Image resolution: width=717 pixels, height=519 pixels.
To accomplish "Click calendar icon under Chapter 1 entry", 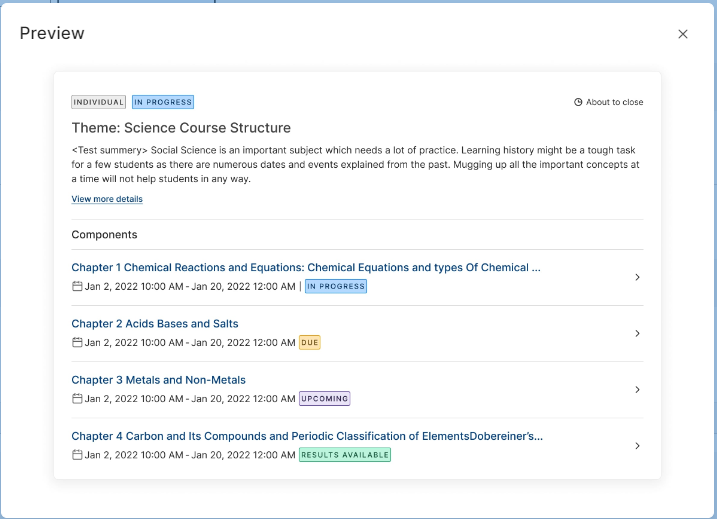I will tap(77, 286).
